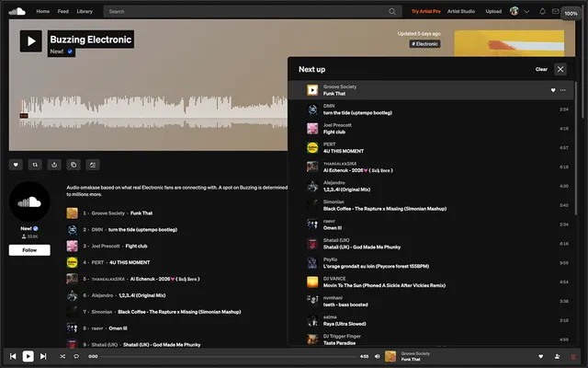Screen dimensions: 588x368
Task: Open playlist track 8 raevr Omen III
Action: (x=118, y=328)
